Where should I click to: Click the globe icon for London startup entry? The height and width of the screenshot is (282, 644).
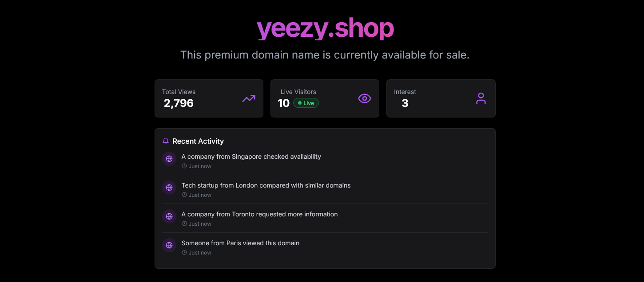169,188
